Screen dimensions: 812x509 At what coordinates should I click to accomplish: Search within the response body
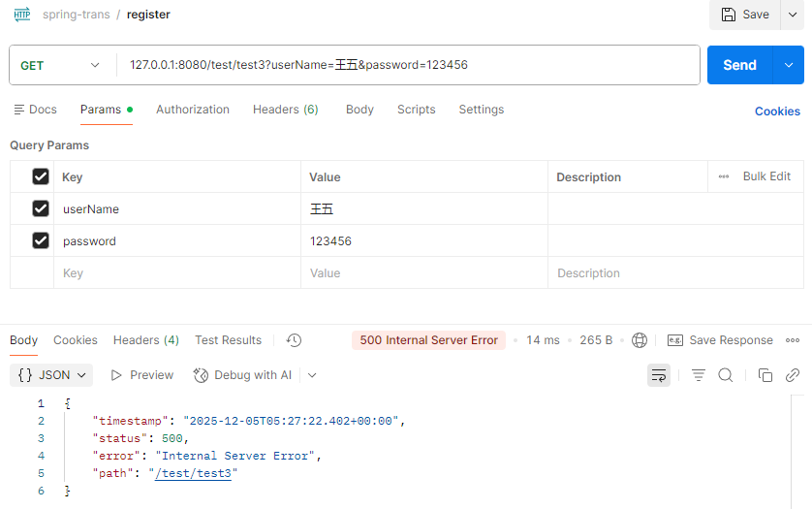tap(725, 375)
